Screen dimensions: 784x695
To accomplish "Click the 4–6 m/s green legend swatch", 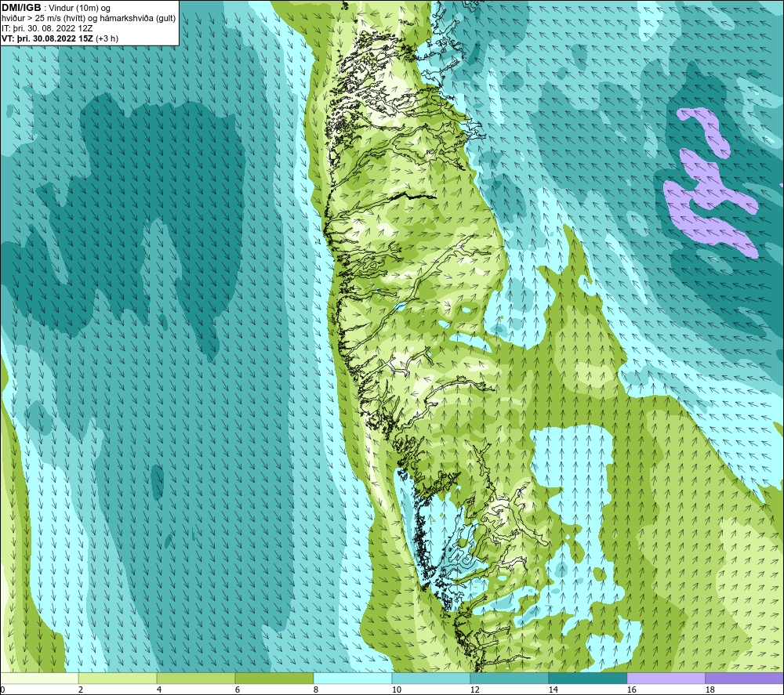I will pyautogui.click(x=196, y=678).
